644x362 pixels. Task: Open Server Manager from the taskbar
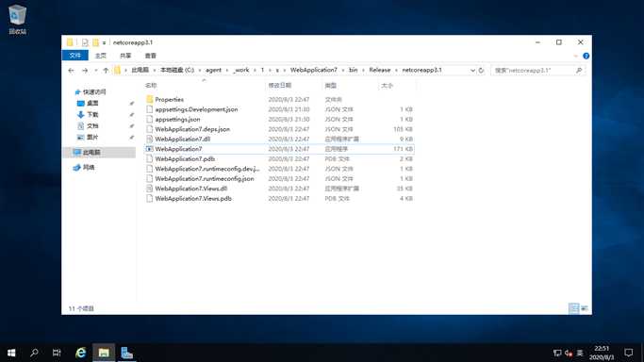tap(127, 353)
